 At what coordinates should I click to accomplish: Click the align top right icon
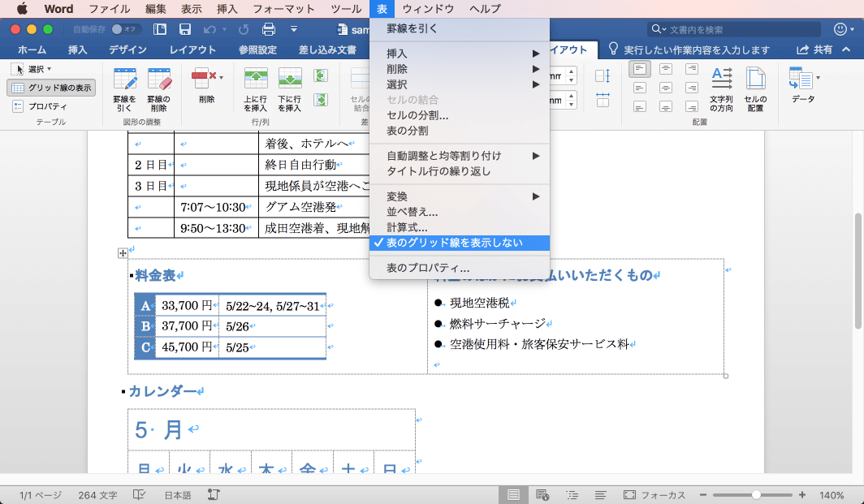(692, 69)
